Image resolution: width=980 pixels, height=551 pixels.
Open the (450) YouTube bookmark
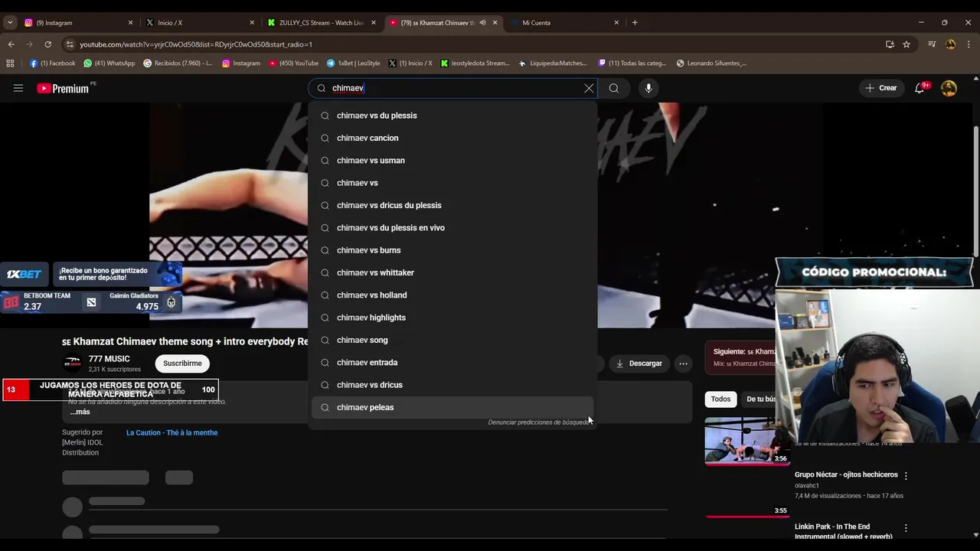(x=293, y=64)
